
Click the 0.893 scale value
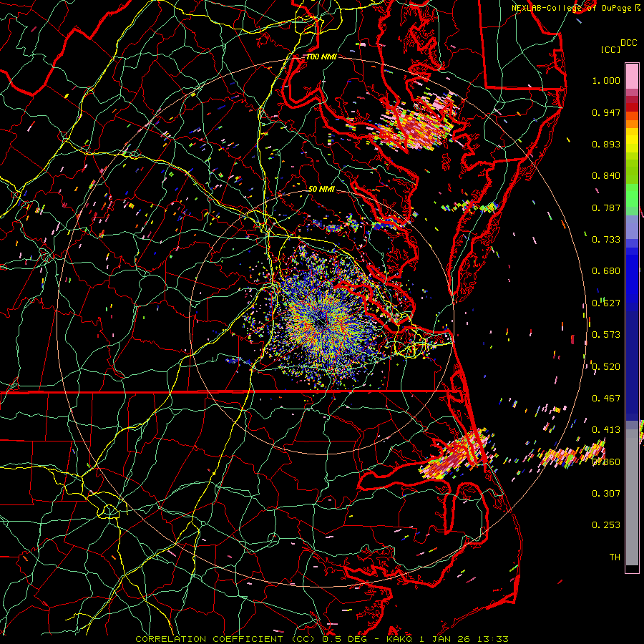[606, 144]
